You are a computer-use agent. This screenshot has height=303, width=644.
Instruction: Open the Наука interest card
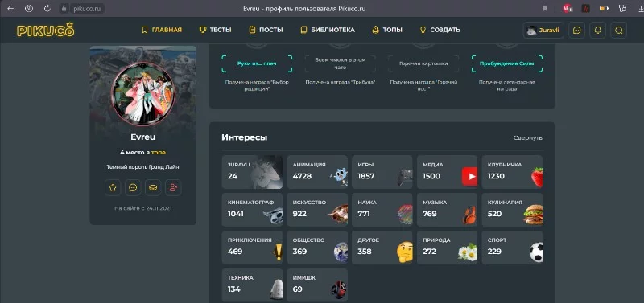tap(382, 210)
